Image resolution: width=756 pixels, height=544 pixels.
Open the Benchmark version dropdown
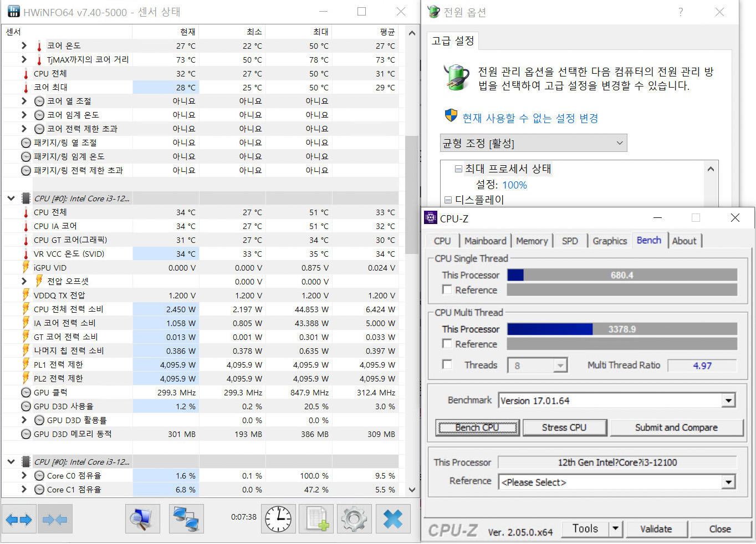[729, 400]
